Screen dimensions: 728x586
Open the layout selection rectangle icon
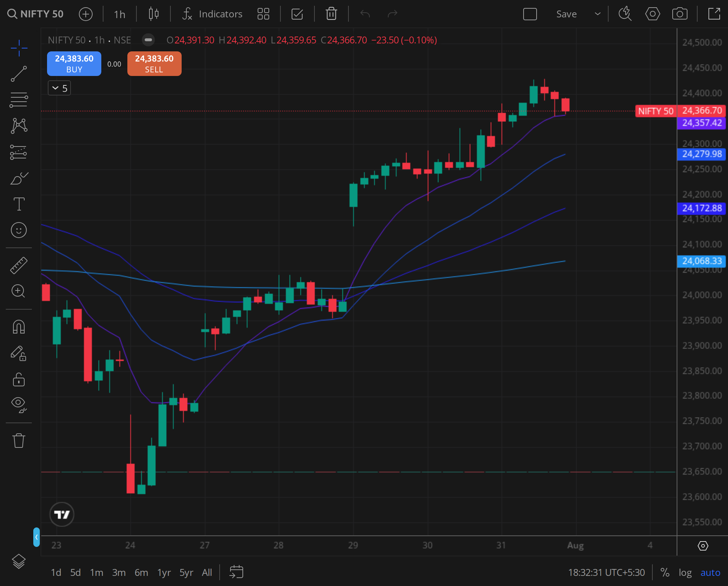pos(530,14)
